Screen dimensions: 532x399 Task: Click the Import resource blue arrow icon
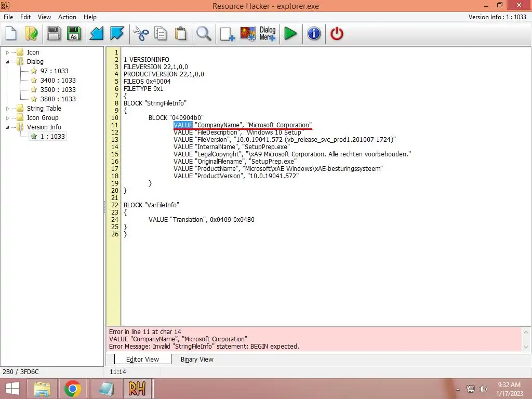(96, 34)
